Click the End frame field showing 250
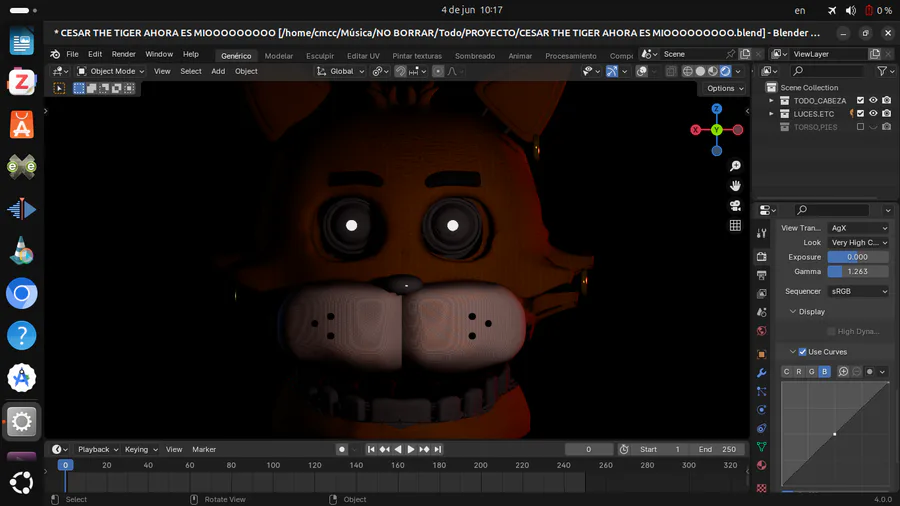 click(717, 449)
